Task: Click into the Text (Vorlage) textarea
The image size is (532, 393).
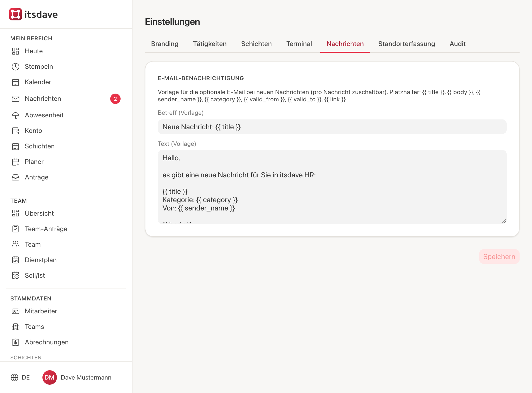Action: [x=332, y=187]
